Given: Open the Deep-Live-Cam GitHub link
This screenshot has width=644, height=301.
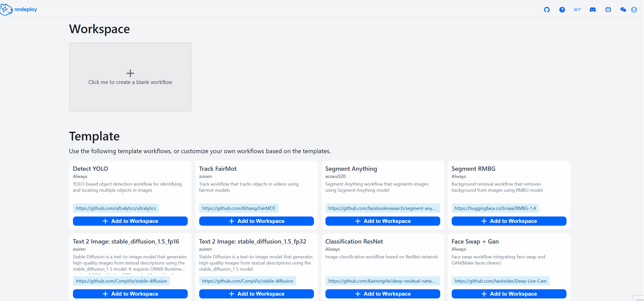Looking at the screenshot, I should (x=500, y=281).
